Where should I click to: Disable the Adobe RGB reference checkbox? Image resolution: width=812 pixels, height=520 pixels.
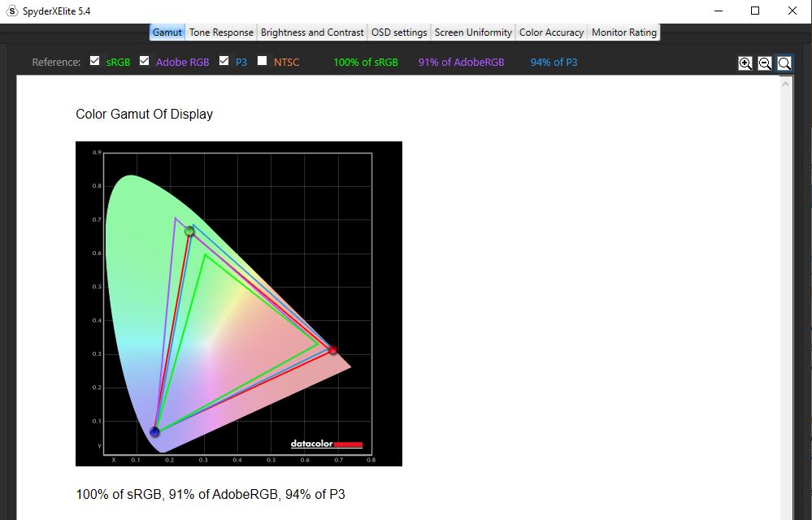[x=145, y=61]
